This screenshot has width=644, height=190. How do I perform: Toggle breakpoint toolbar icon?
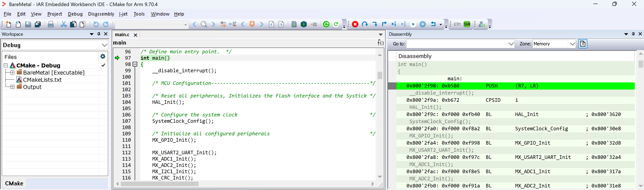314,24
